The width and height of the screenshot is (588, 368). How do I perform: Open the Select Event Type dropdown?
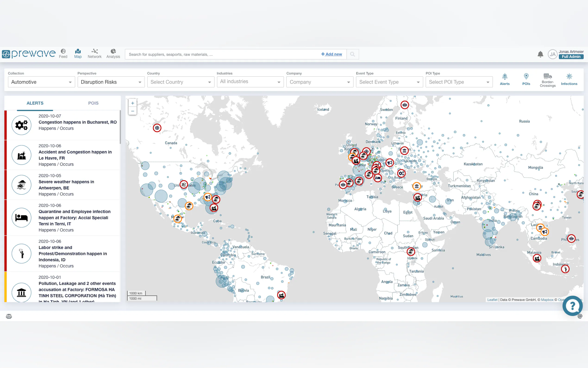tap(389, 82)
